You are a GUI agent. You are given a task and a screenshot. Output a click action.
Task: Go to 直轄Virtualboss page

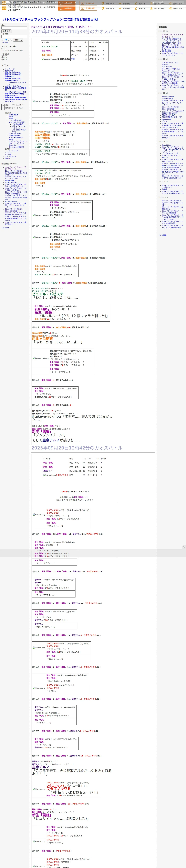point(12,96)
